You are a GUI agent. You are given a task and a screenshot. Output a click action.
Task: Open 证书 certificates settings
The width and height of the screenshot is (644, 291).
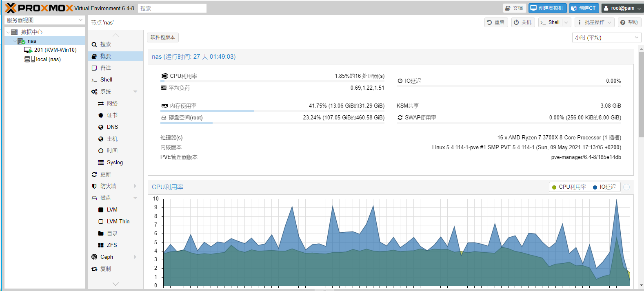pyautogui.click(x=115, y=115)
